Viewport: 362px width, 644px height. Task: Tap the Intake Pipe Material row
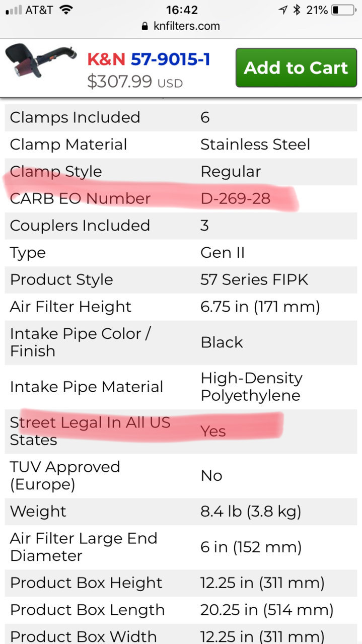click(181, 387)
